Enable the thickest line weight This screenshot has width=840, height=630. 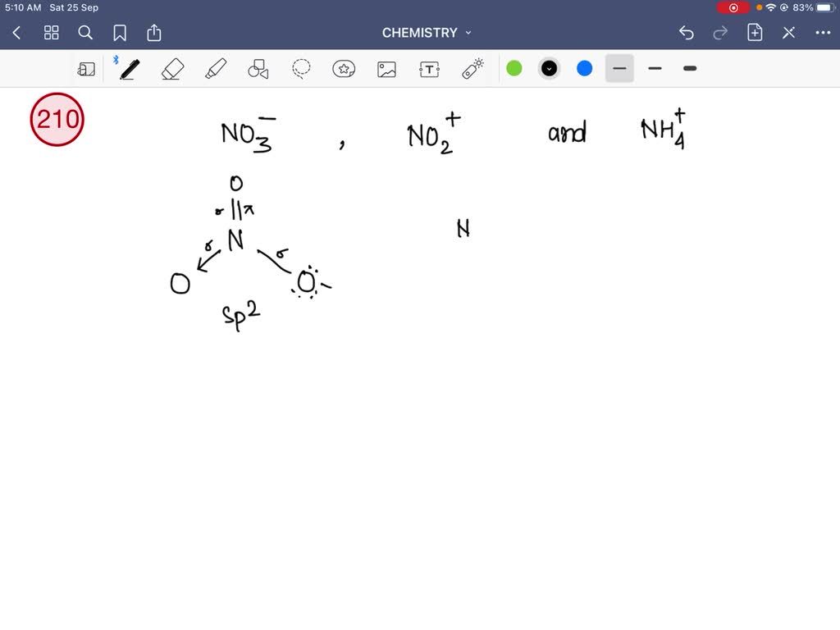689,68
